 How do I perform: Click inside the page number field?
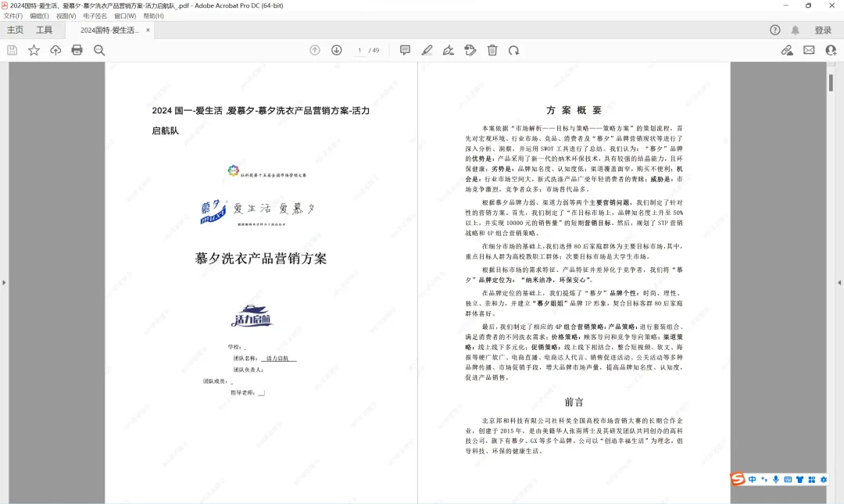(x=358, y=50)
